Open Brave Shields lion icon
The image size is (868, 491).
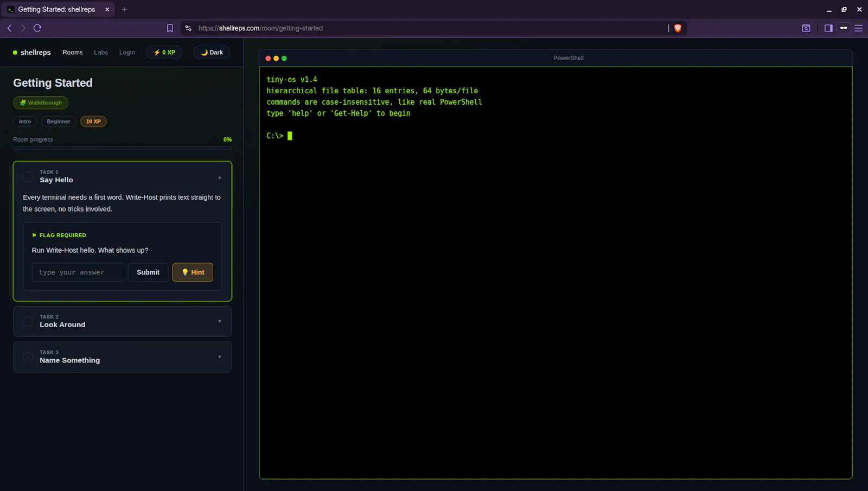[x=678, y=28]
